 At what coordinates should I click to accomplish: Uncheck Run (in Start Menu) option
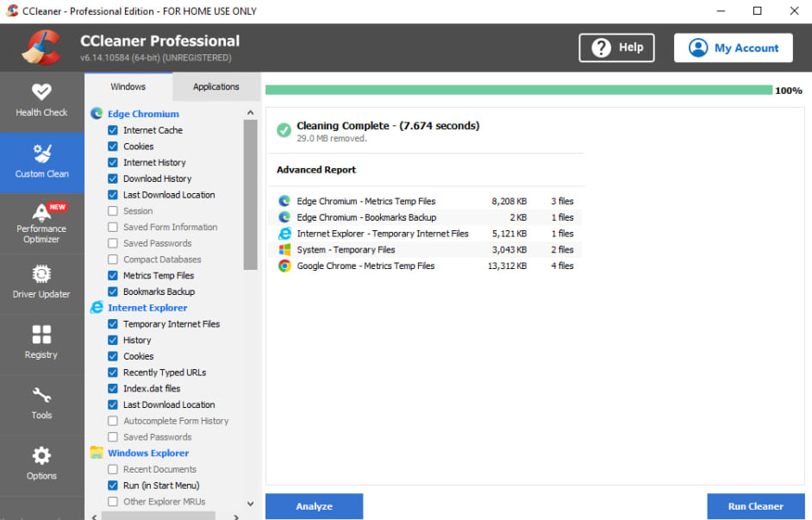pos(112,486)
